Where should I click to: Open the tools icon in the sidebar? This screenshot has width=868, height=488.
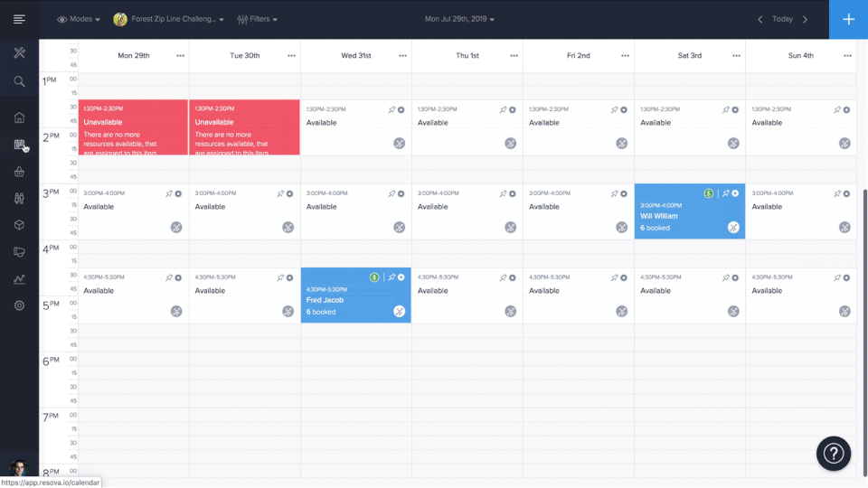pos(19,53)
